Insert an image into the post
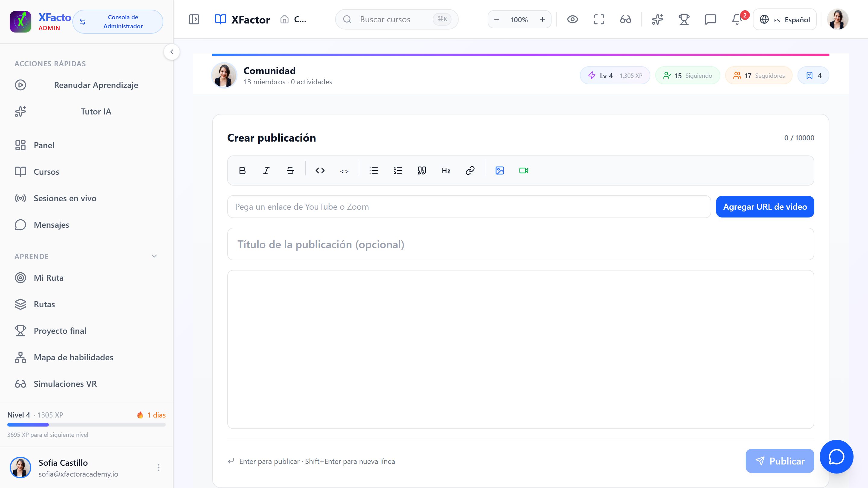Image resolution: width=868 pixels, height=488 pixels. 499,170
